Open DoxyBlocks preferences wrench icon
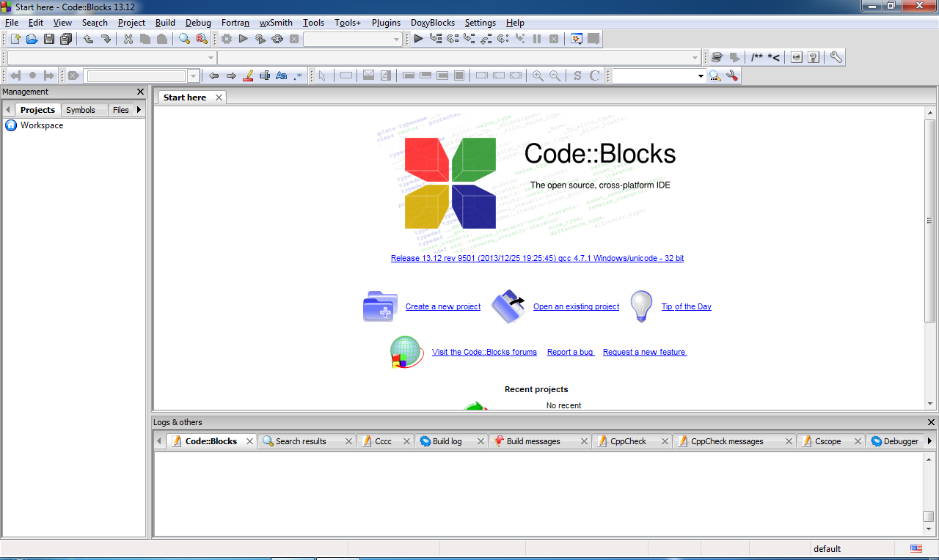The height and width of the screenshot is (560, 939). coord(836,57)
